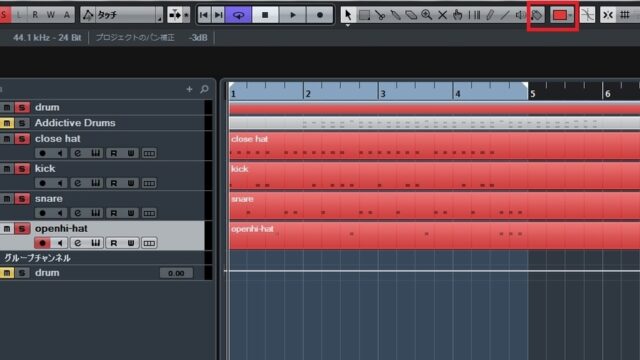The height and width of the screenshot is (360, 640).
Task: Select the Play speaker tool
Action: [520, 15]
